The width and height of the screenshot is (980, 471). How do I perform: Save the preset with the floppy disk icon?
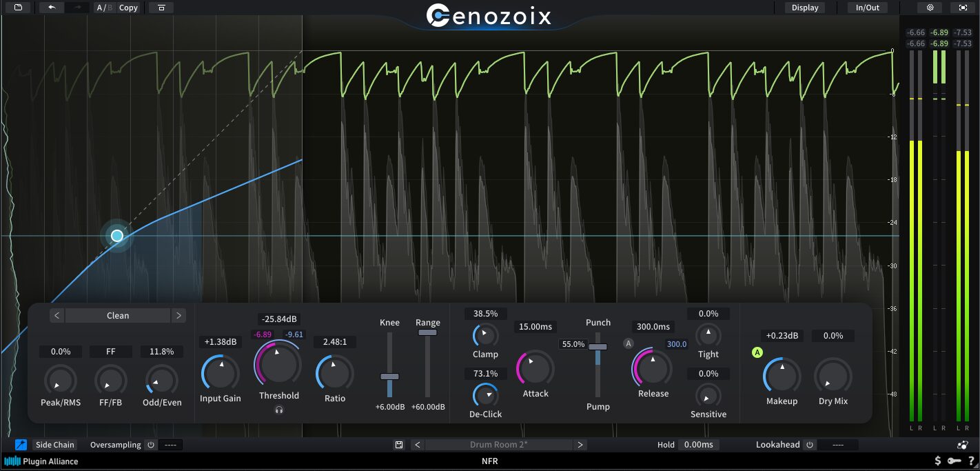(x=399, y=445)
